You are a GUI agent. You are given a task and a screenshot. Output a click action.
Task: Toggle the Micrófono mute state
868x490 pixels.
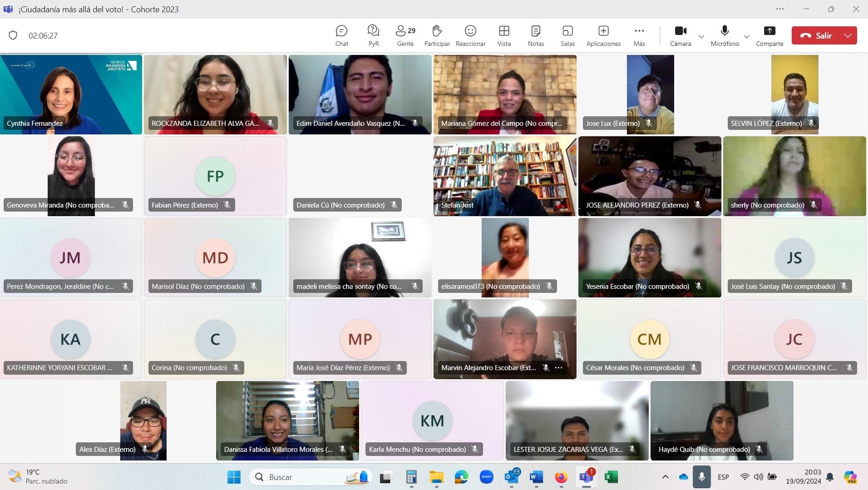click(x=725, y=35)
